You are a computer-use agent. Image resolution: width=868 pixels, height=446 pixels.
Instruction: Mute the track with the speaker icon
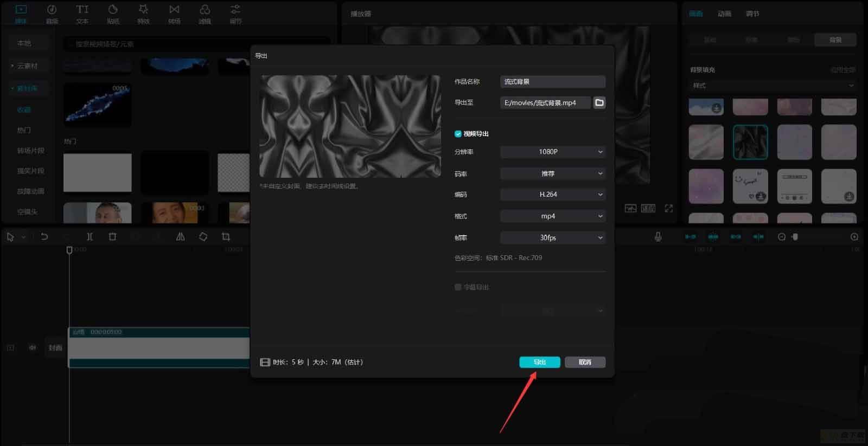[x=33, y=348]
